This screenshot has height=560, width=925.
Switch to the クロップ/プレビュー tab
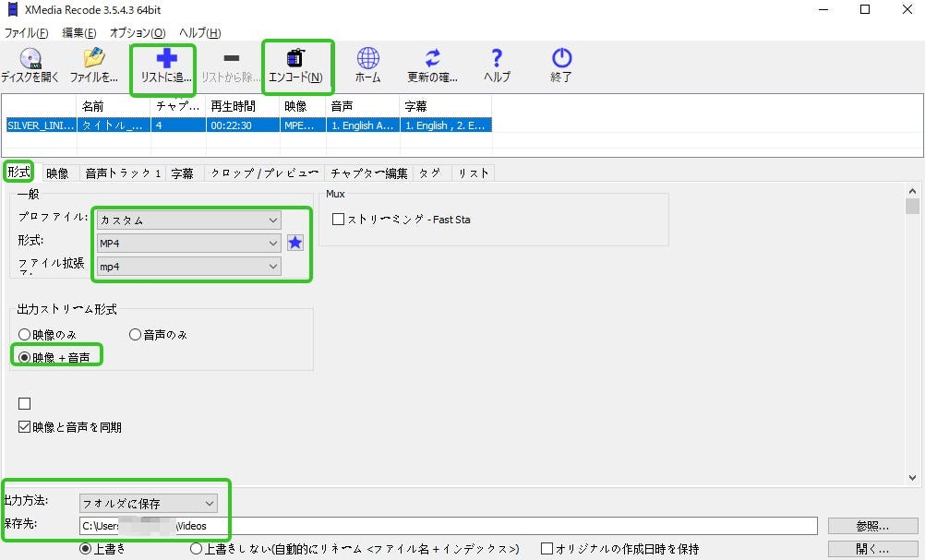click(264, 173)
